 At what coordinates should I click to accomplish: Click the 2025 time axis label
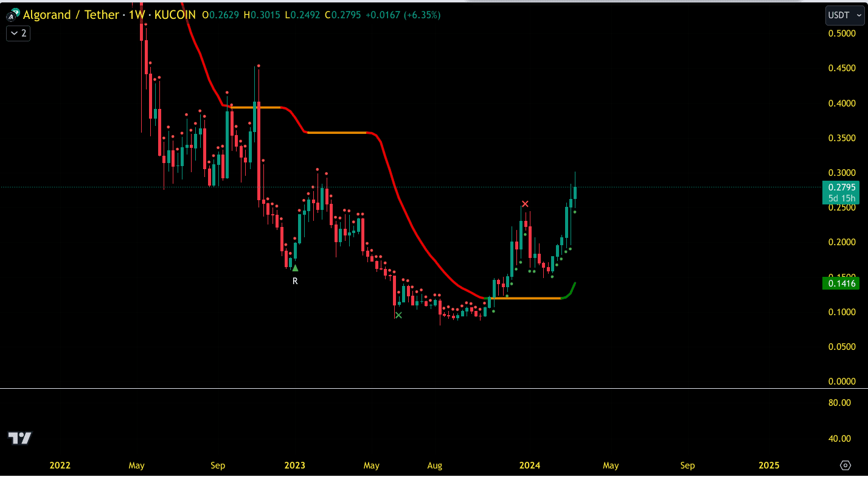pyautogui.click(x=769, y=465)
